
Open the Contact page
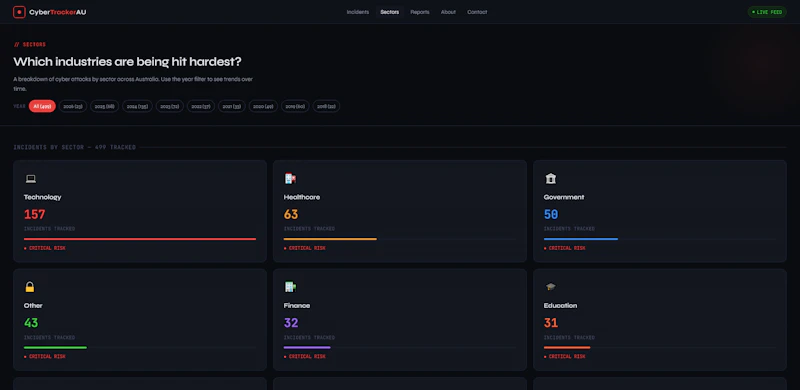[x=477, y=12]
